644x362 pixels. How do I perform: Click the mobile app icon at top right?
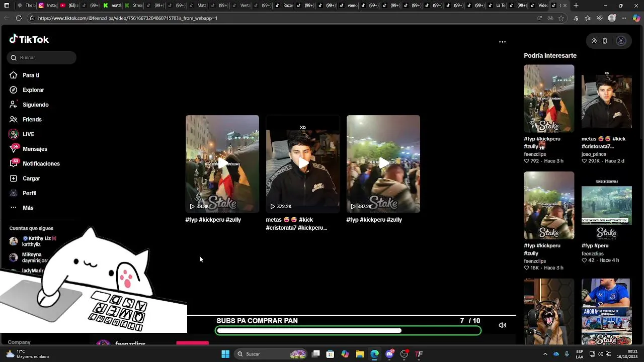tap(605, 41)
